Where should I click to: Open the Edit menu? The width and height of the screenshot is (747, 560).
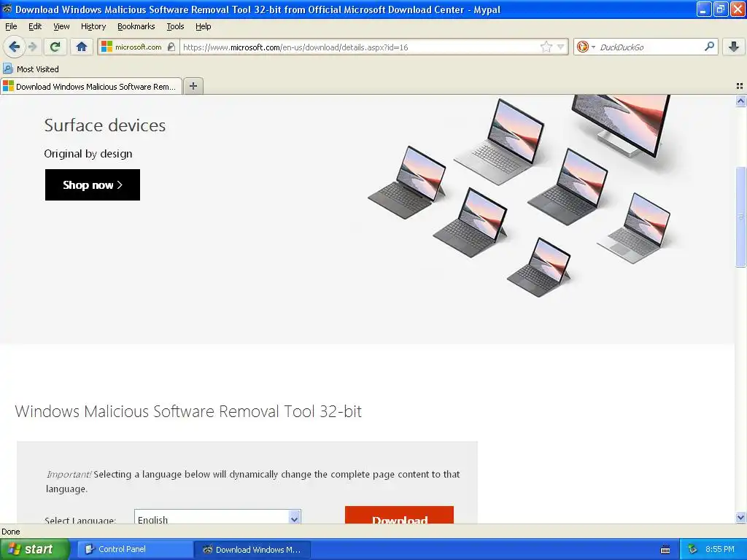35,26
